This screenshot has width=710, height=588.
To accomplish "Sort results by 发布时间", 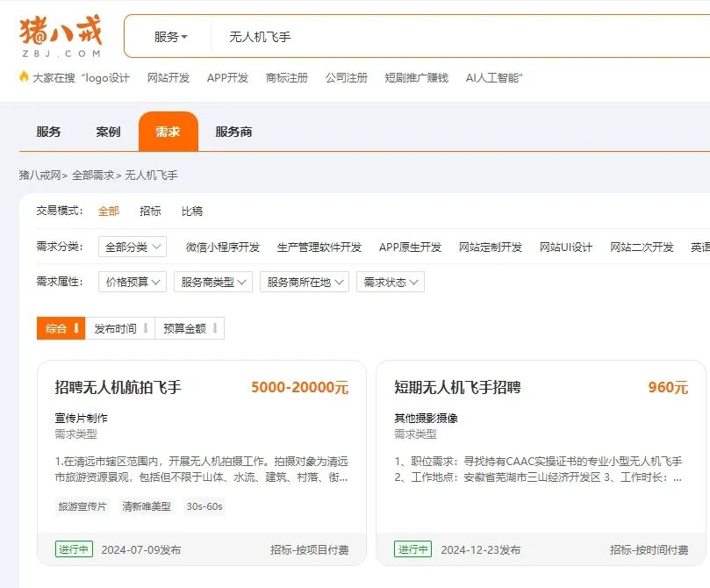I will point(118,327).
